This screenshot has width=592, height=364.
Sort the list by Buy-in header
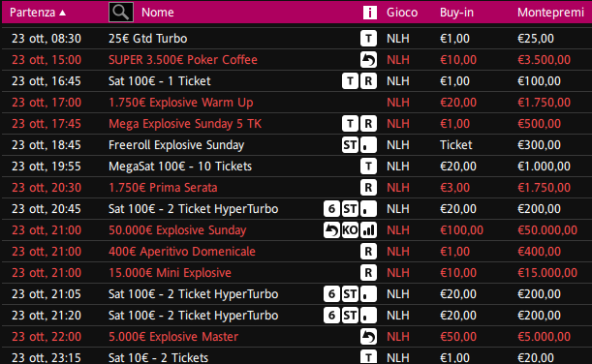click(x=456, y=13)
